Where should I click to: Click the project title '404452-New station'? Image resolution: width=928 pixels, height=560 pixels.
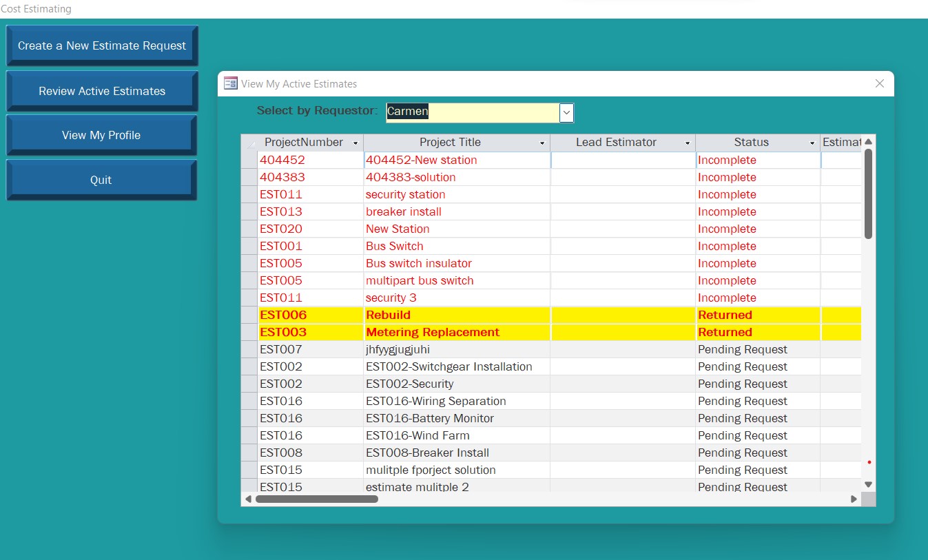point(421,160)
